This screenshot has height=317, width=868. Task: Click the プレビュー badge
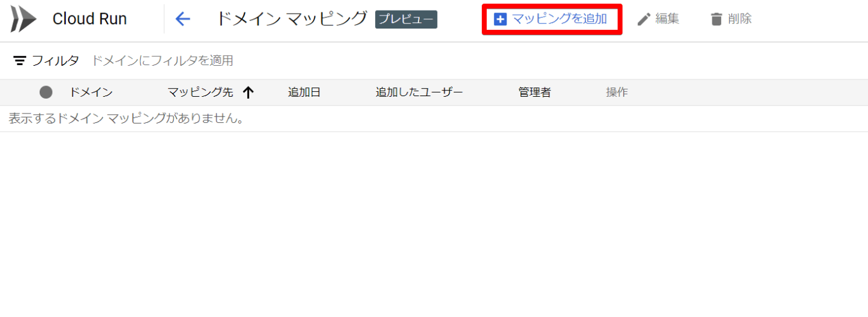(406, 19)
